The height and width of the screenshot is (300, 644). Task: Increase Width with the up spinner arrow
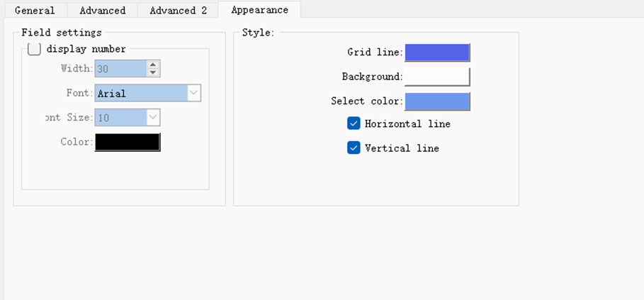pos(153,65)
